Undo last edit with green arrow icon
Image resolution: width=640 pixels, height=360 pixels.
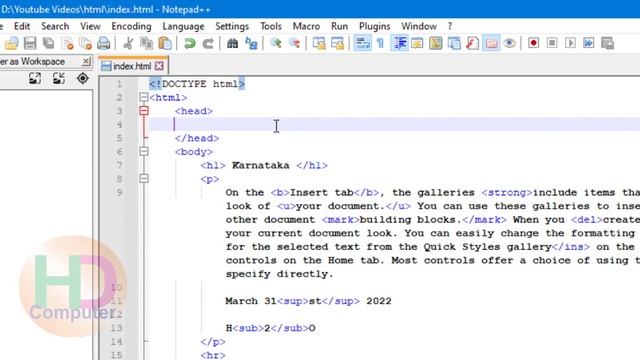point(189,43)
